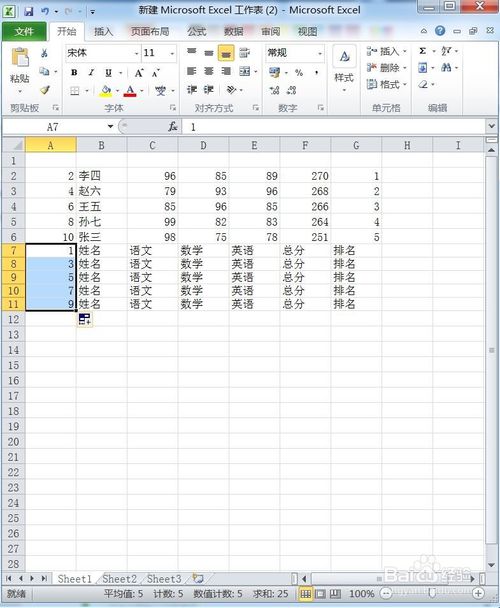Open the Auto Fill Options button
This screenshot has height=608, width=500.
tap(85, 320)
